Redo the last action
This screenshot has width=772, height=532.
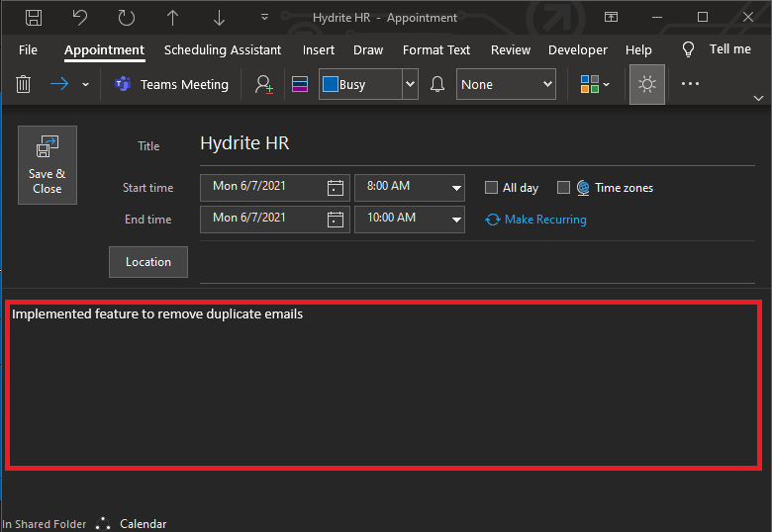[127, 18]
